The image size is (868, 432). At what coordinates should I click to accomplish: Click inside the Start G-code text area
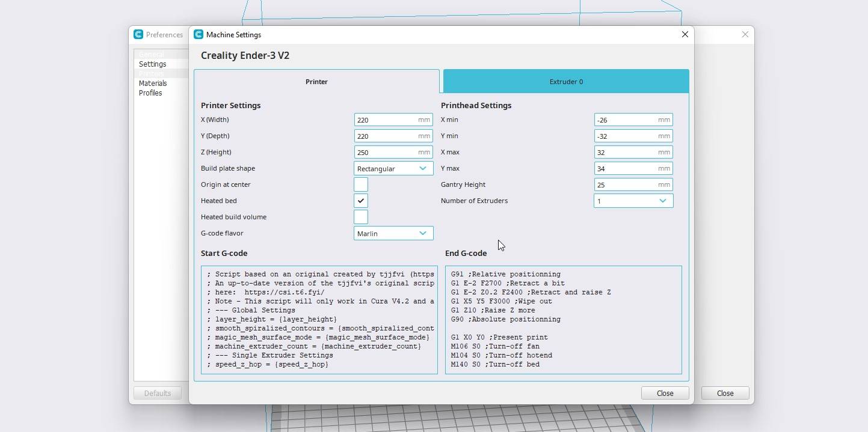click(319, 318)
